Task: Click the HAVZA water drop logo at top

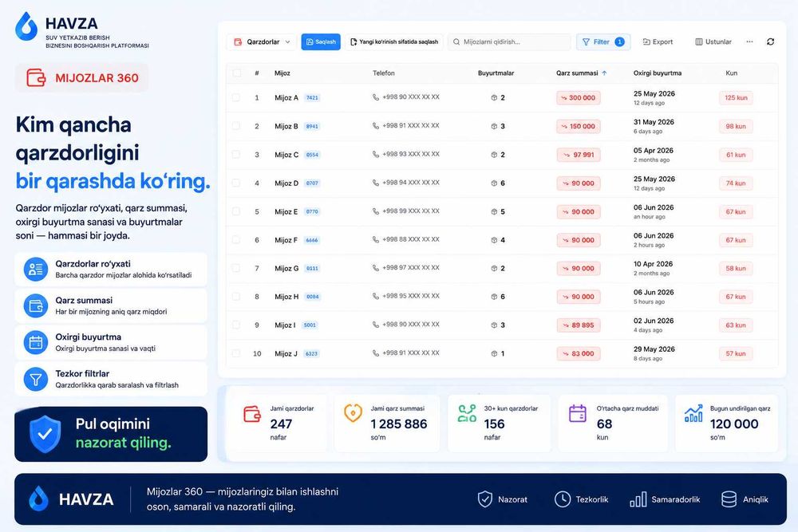Action: [26, 26]
